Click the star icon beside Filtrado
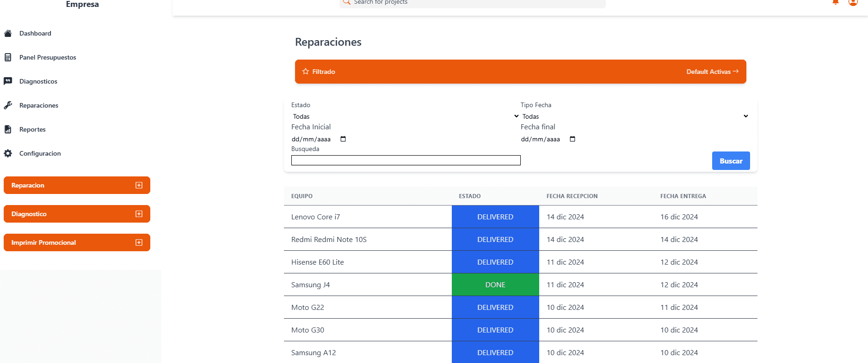 [x=306, y=72]
